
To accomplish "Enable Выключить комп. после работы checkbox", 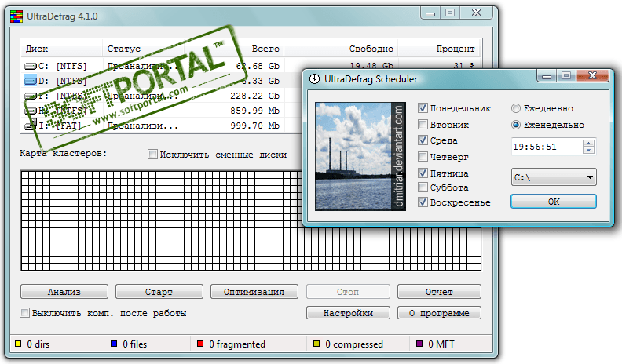I will pos(24,312).
